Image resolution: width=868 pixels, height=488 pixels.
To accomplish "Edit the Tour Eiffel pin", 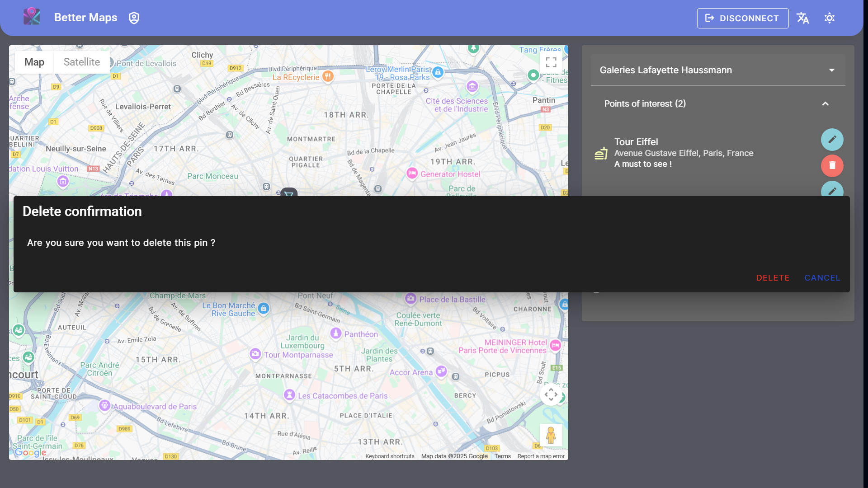I will 832,140.
